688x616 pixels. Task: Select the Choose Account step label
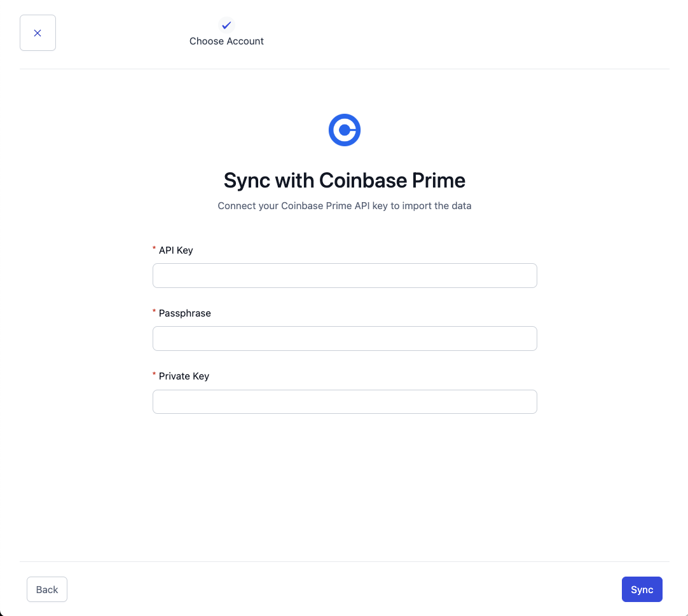tap(226, 41)
